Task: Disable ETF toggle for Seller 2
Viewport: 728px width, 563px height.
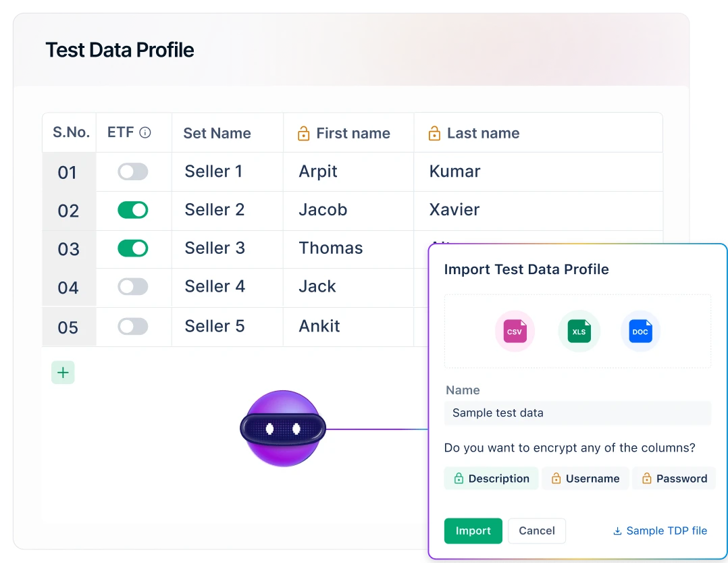Action: 133,210
